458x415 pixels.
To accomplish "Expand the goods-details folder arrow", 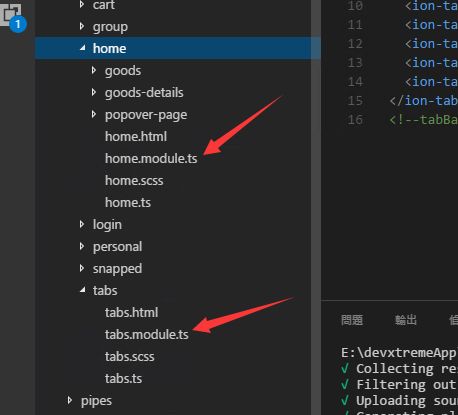I will tap(94, 92).
